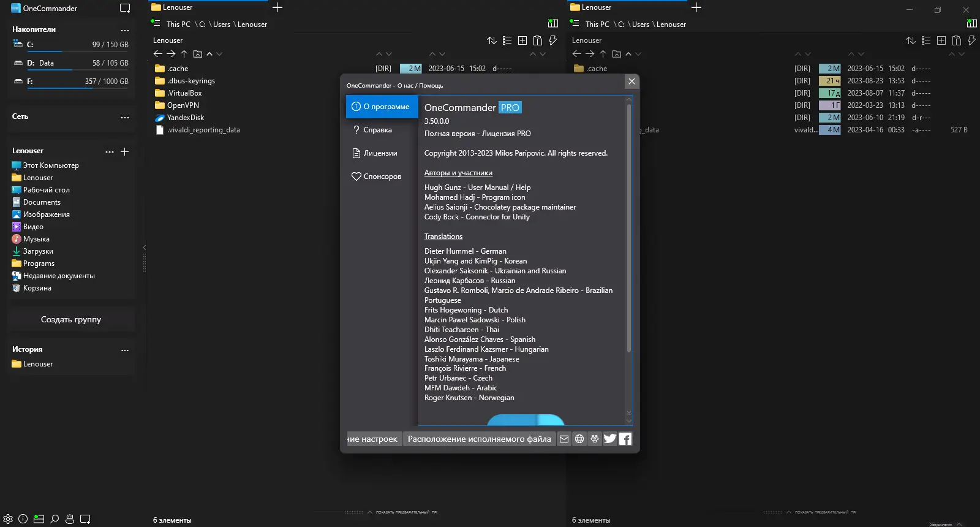980x527 pixels.
Task: Change view list icon in right pane
Action: (926, 40)
